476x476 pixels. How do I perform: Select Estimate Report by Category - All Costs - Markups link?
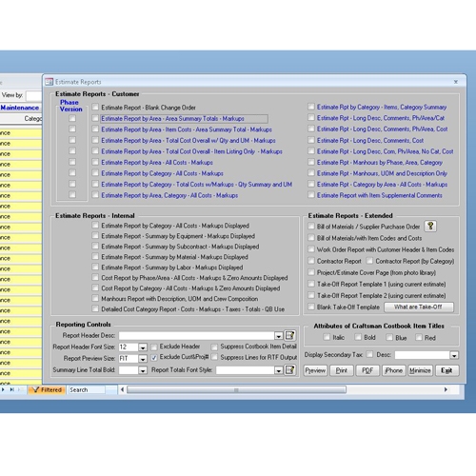click(x=162, y=173)
